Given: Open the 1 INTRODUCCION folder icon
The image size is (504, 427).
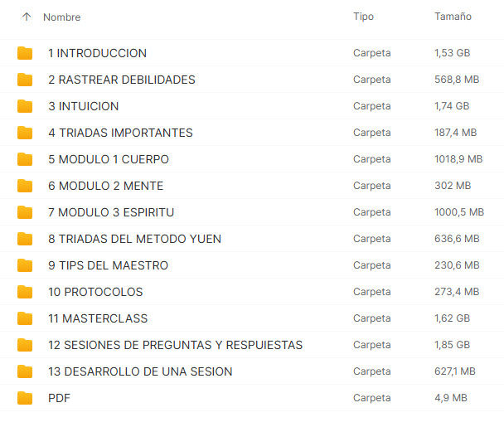Looking at the screenshot, I should pos(25,53).
